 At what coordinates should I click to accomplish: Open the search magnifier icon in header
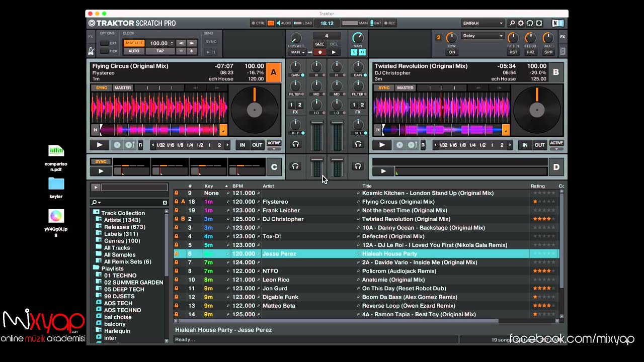[512, 23]
